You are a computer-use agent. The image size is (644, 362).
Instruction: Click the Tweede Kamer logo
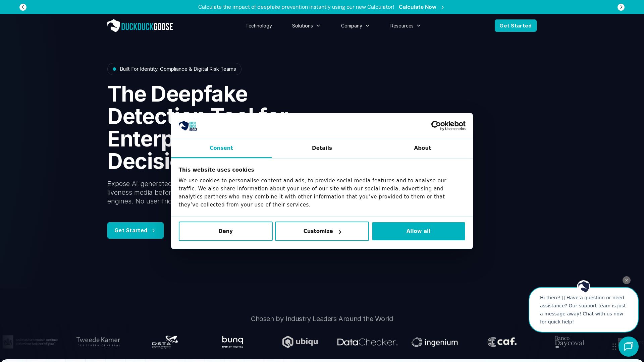98,342
